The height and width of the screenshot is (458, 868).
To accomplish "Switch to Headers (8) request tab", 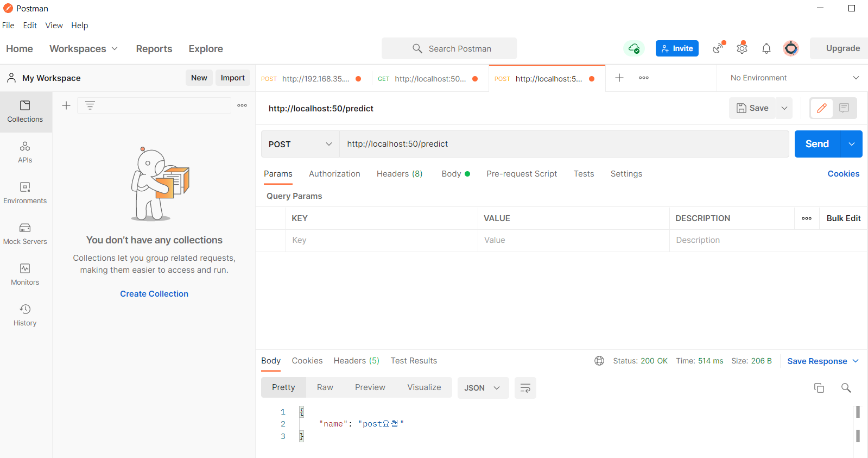I will pyautogui.click(x=400, y=174).
